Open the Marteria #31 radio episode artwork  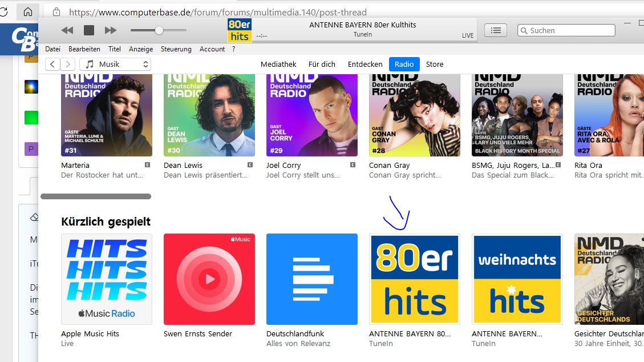click(106, 115)
